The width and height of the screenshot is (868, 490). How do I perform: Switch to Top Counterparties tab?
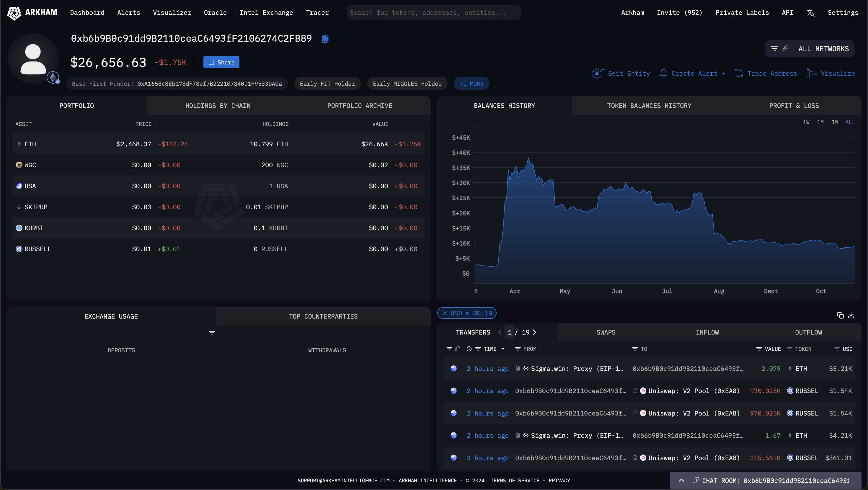tap(324, 316)
